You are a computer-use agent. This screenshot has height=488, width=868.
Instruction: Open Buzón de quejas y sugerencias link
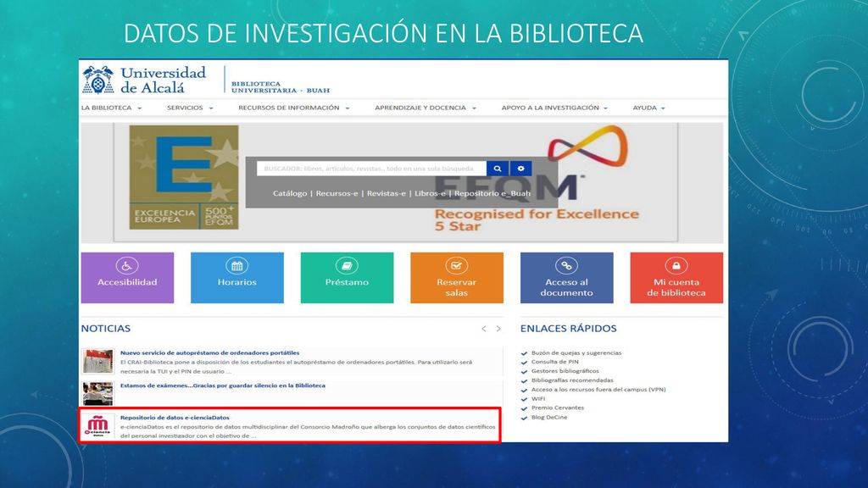[x=576, y=352]
